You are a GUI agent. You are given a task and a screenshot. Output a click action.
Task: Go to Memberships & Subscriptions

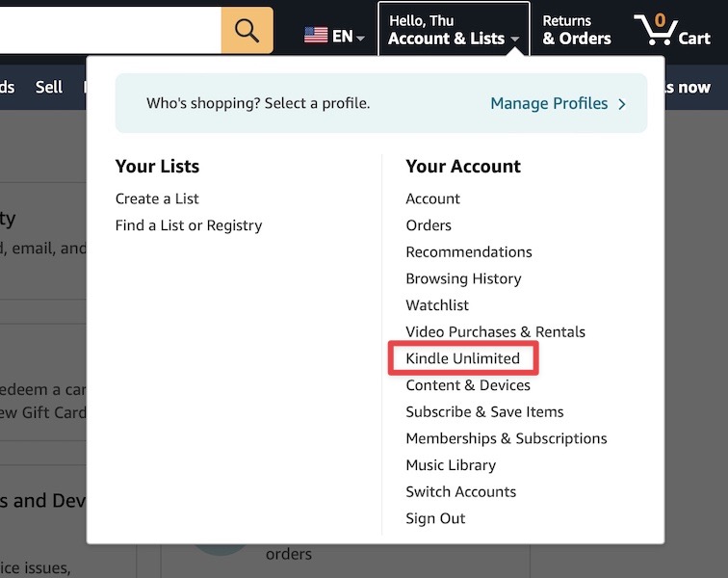[x=507, y=438]
